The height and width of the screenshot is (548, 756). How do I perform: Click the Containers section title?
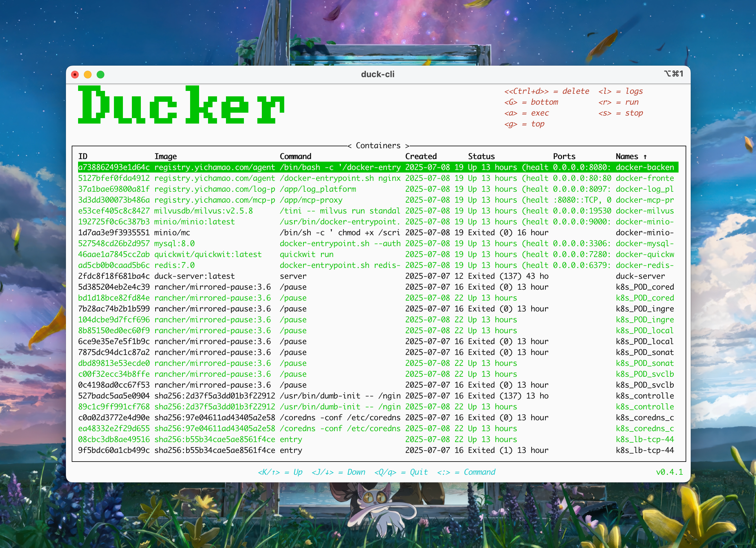click(x=378, y=145)
